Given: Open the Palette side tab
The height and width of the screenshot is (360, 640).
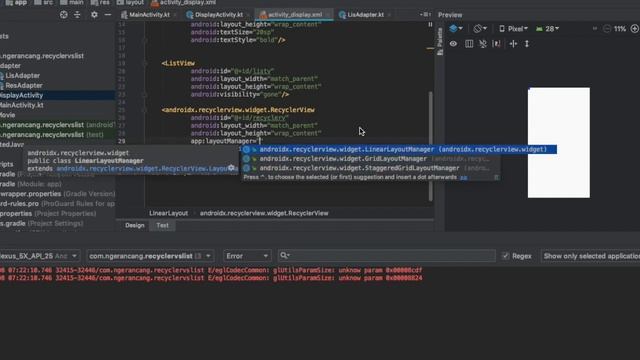Looking at the screenshot, I should 440,41.
